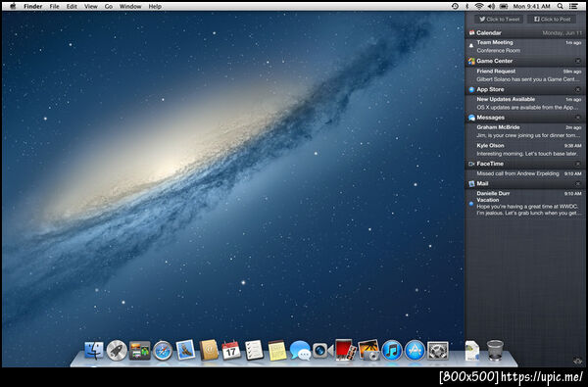The height and width of the screenshot is (387, 588).
Task: Open Finder from the Dock
Action: [94, 351]
